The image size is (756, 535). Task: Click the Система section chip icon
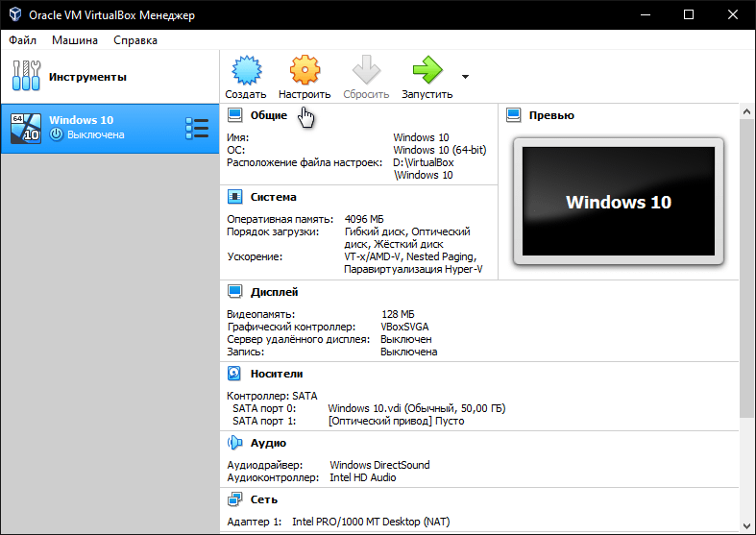[234, 197]
